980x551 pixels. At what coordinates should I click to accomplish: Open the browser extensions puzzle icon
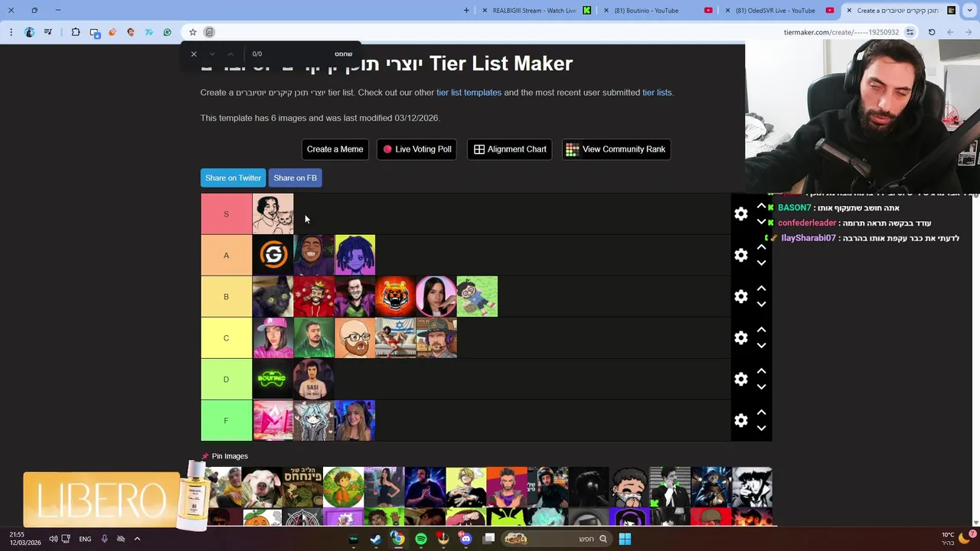pyautogui.click(x=75, y=32)
